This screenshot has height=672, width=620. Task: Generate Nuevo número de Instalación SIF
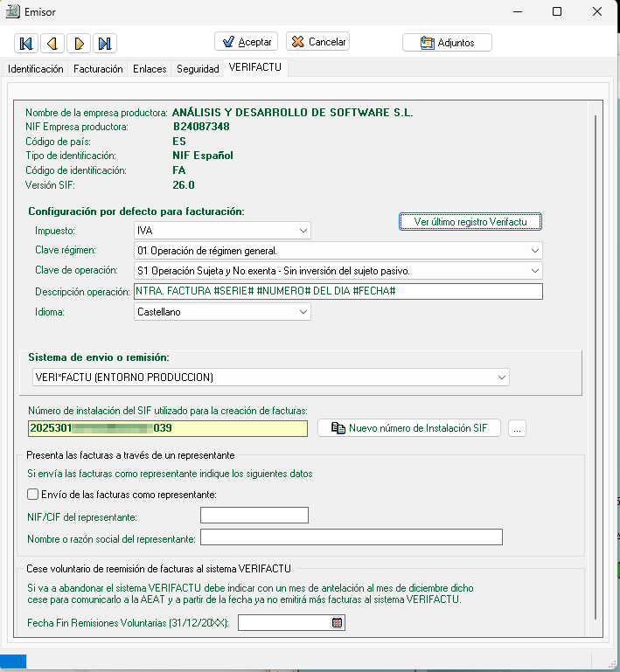tap(408, 428)
